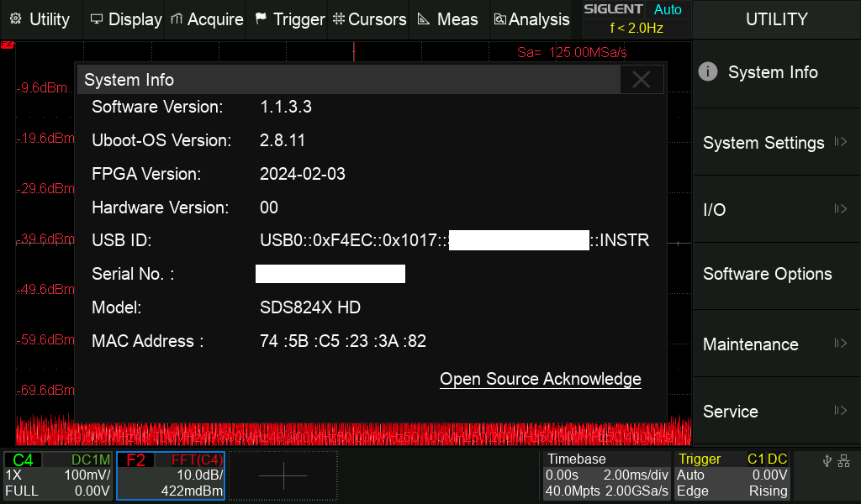Click the Display monitor icon
861x504 pixels.
click(x=97, y=19)
